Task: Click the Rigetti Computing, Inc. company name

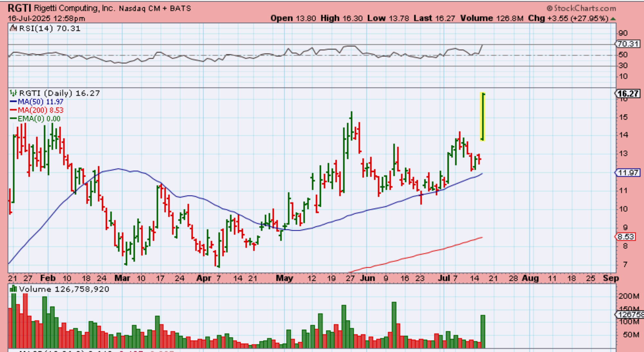Action: click(74, 8)
